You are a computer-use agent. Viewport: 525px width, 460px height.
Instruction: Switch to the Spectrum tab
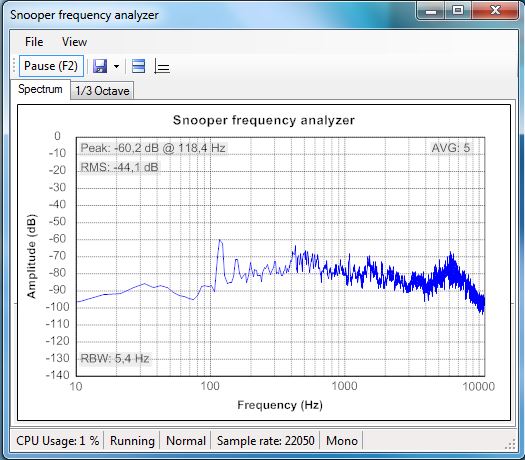tap(40, 89)
